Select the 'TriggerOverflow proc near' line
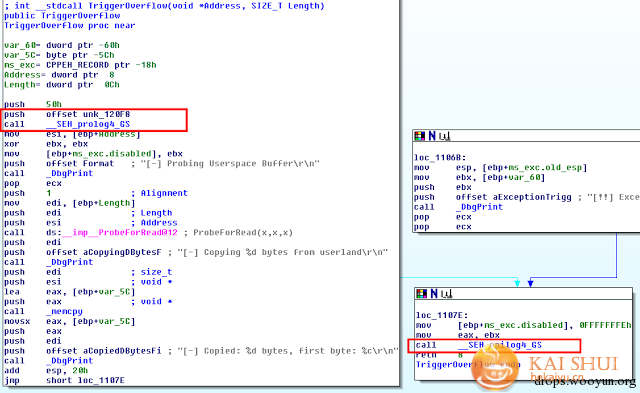 point(69,25)
